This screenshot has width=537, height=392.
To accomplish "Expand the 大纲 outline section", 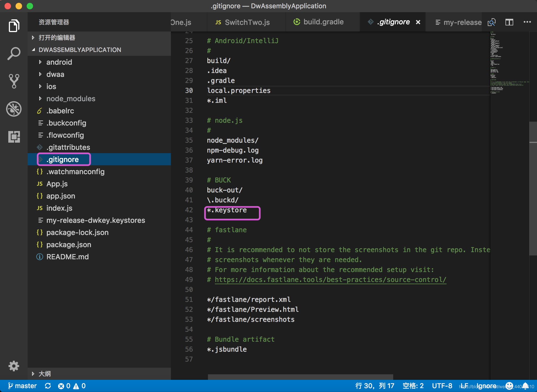I will pos(99,374).
